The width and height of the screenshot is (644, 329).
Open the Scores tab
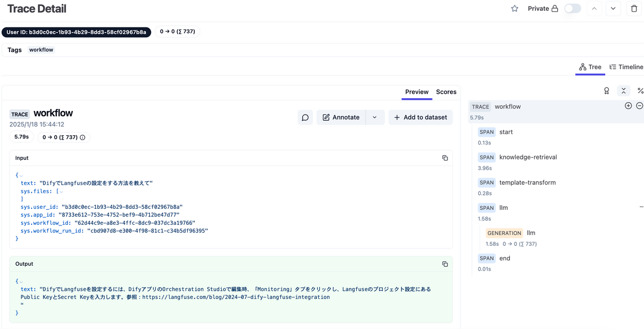tap(446, 92)
